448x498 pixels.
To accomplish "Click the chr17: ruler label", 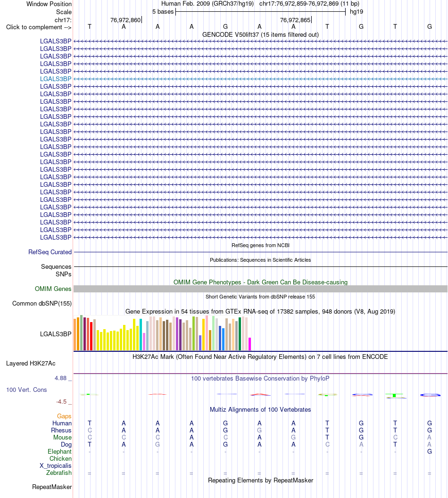I will [63, 20].
